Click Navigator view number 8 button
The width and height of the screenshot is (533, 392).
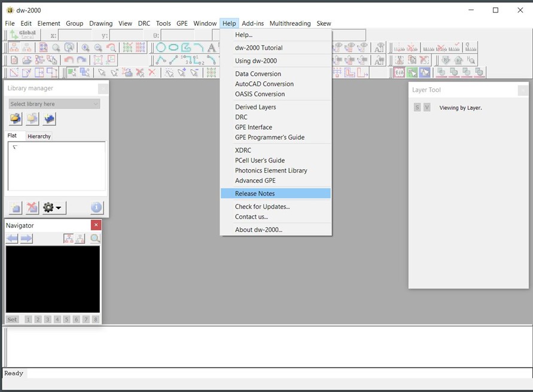click(x=96, y=319)
